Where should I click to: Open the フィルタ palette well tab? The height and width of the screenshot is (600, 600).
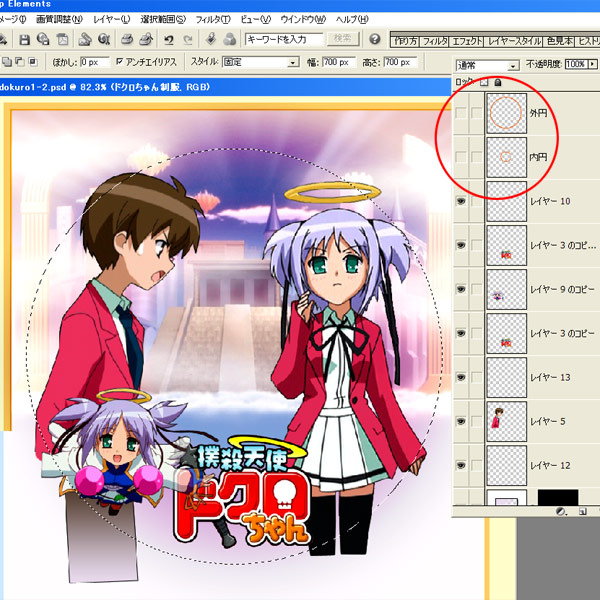pyautogui.click(x=435, y=41)
